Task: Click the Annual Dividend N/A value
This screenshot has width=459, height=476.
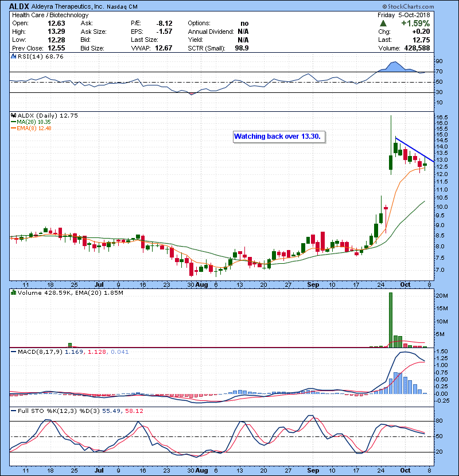Action: pyautogui.click(x=243, y=32)
